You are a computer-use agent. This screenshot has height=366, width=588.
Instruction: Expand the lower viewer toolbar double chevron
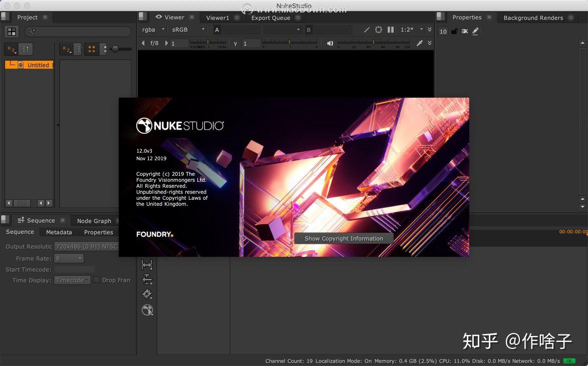coord(430,43)
